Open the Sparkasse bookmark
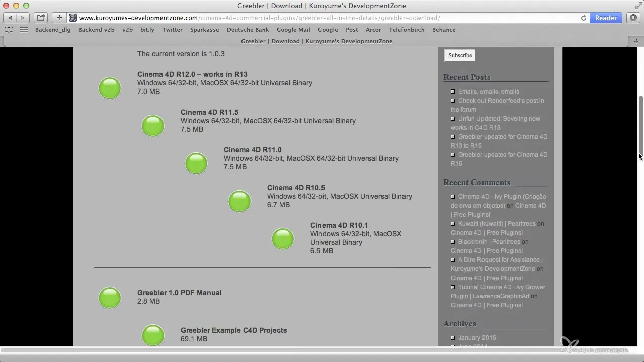This screenshot has height=362, width=644. (204, 30)
